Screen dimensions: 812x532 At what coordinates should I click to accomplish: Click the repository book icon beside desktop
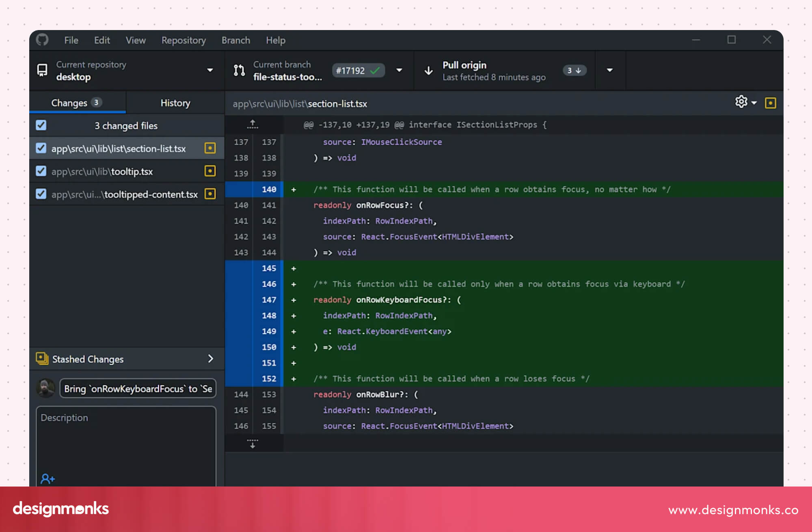pyautogui.click(x=42, y=70)
